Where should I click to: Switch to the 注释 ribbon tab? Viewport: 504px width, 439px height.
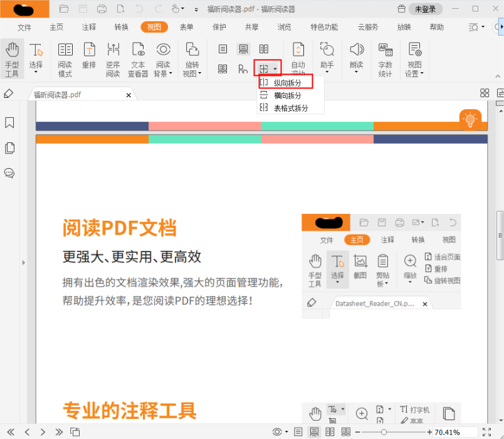pyautogui.click(x=88, y=28)
